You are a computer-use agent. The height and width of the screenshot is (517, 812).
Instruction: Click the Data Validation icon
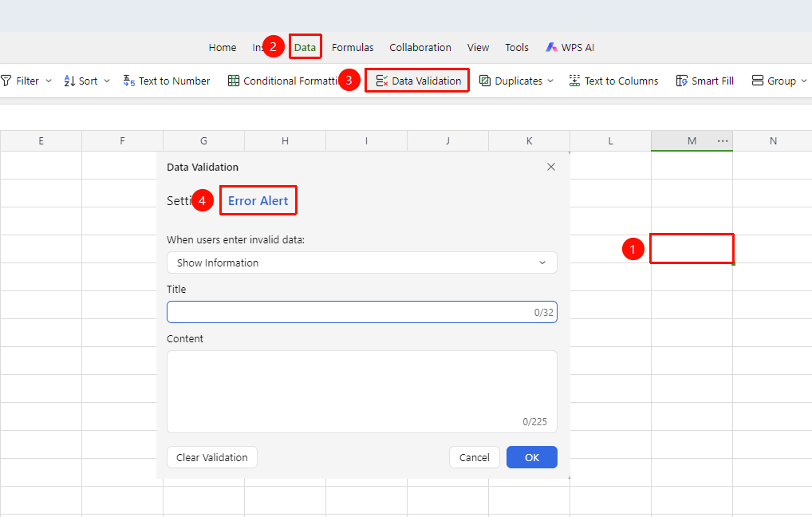click(x=381, y=81)
